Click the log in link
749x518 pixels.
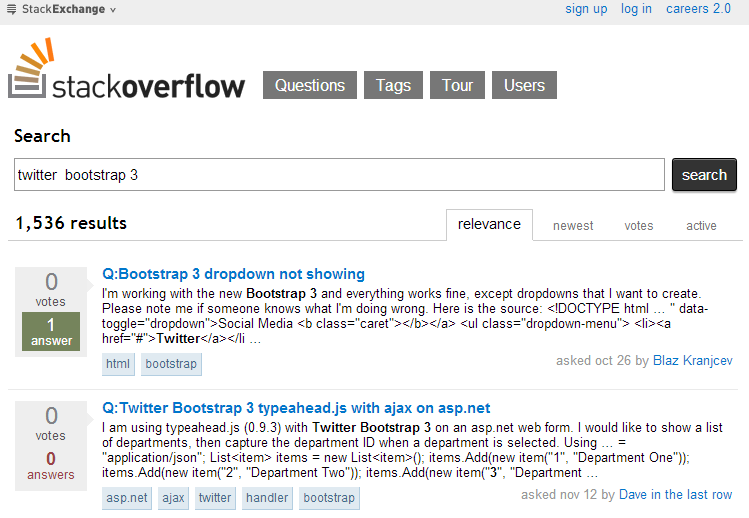(x=636, y=9)
